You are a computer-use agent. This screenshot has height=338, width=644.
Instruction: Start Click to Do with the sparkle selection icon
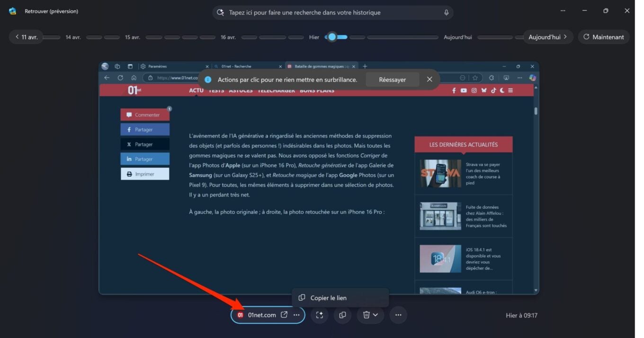click(x=320, y=315)
